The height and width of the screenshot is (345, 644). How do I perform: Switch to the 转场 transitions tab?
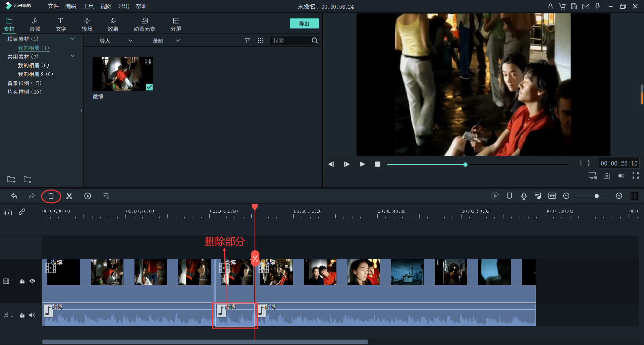click(87, 24)
